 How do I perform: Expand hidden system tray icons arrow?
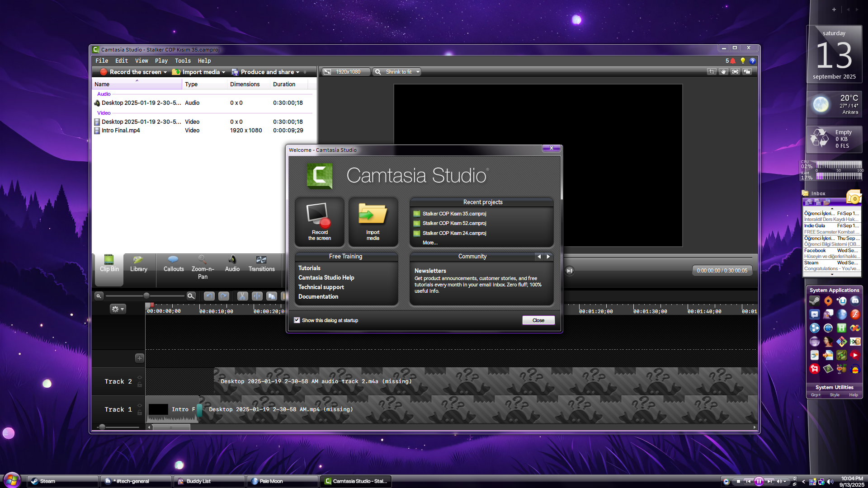[803, 482]
